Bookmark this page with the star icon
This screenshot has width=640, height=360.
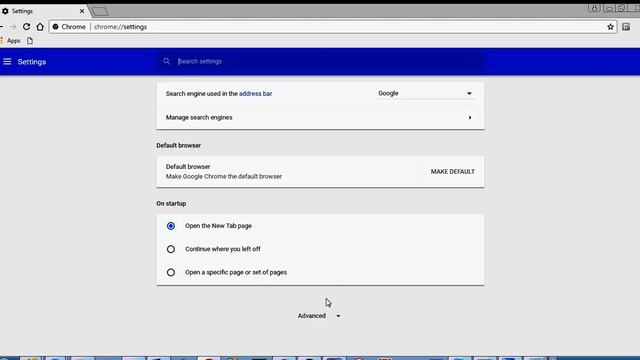pyautogui.click(x=610, y=27)
